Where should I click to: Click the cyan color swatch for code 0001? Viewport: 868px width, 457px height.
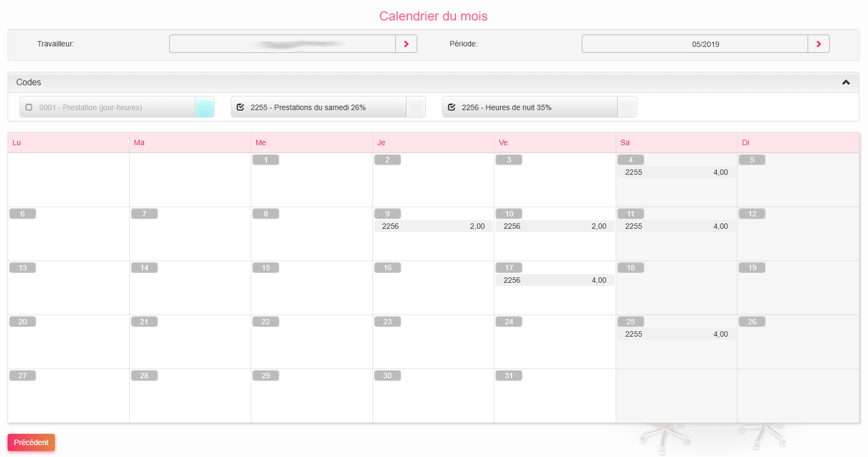pyautogui.click(x=204, y=107)
